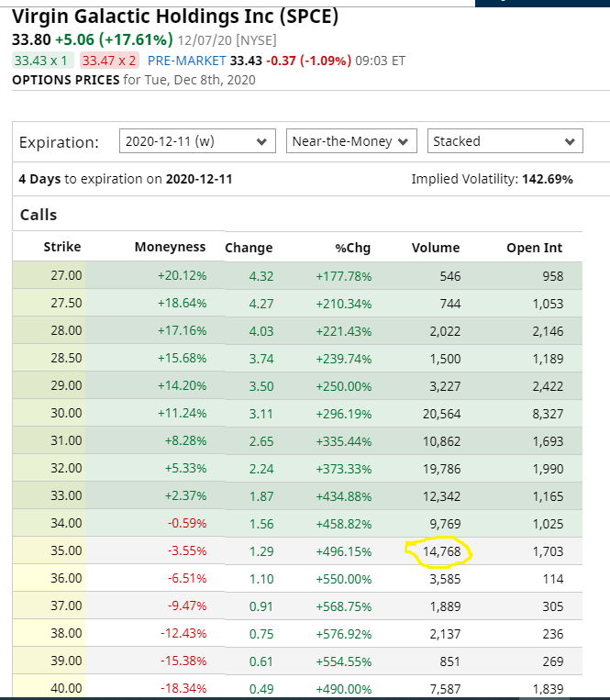Click the percent change value +550.00%
The image size is (610, 700).
click(x=344, y=579)
